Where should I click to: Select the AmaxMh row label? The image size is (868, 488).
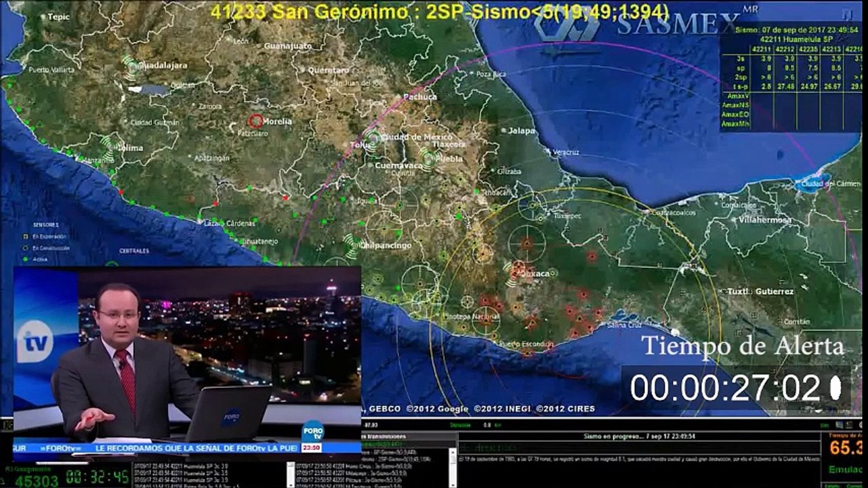pos(735,124)
